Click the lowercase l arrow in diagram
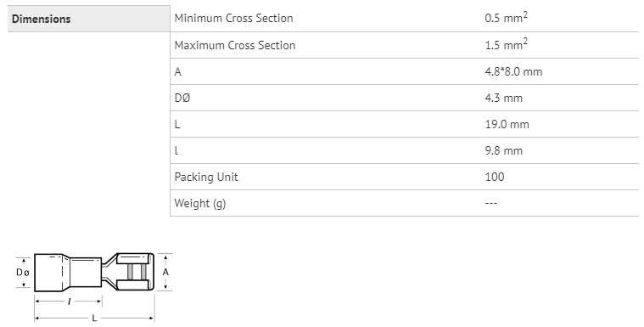Image resolution: width=644 pixels, height=327 pixels. tap(68, 302)
